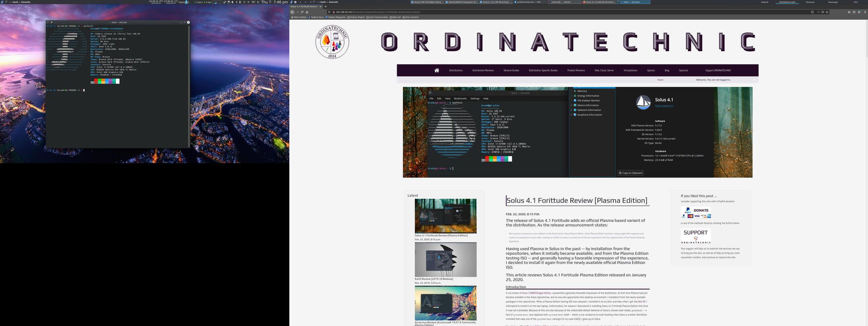Open the KaOS Review thumbnail image

446,260
